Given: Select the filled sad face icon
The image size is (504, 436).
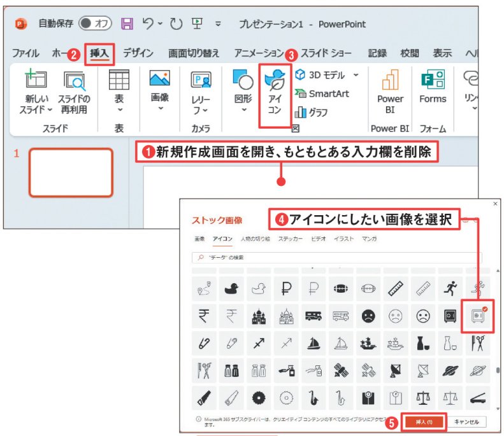Looking at the screenshot, I should pyautogui.click(x=368, y=316).
